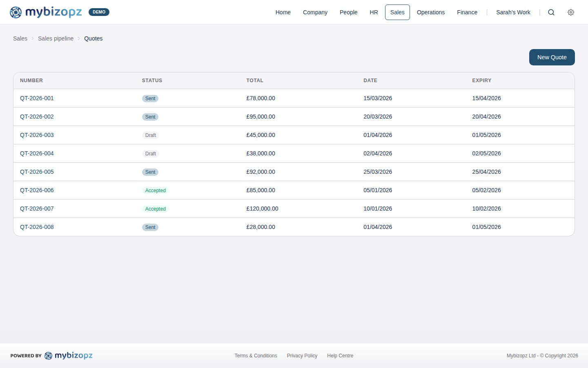Open the Privacy Policy link
Screen dimensions: 588x368
302,356
